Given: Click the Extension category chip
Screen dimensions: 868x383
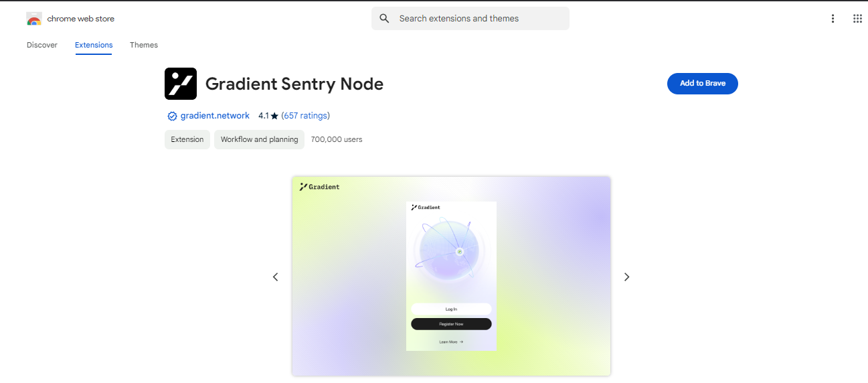Looking at the screenshot, I should coord(187,139).
